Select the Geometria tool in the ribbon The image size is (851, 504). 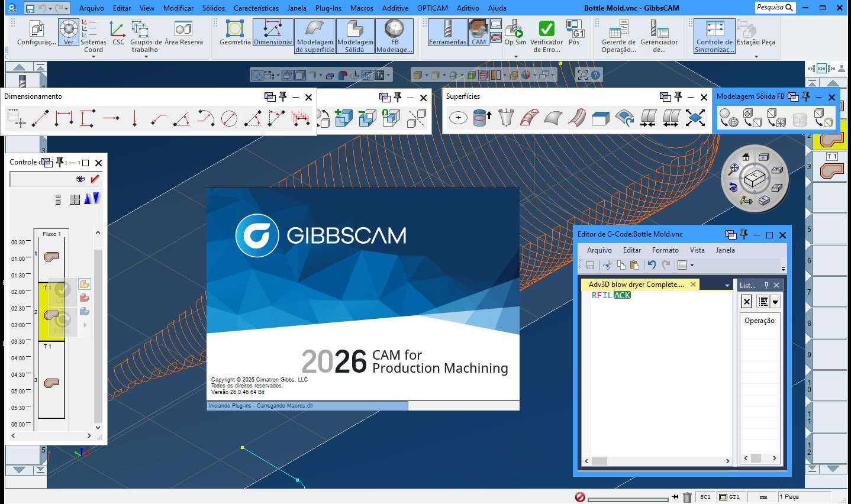pyautogui.click(x=233, y=35)
